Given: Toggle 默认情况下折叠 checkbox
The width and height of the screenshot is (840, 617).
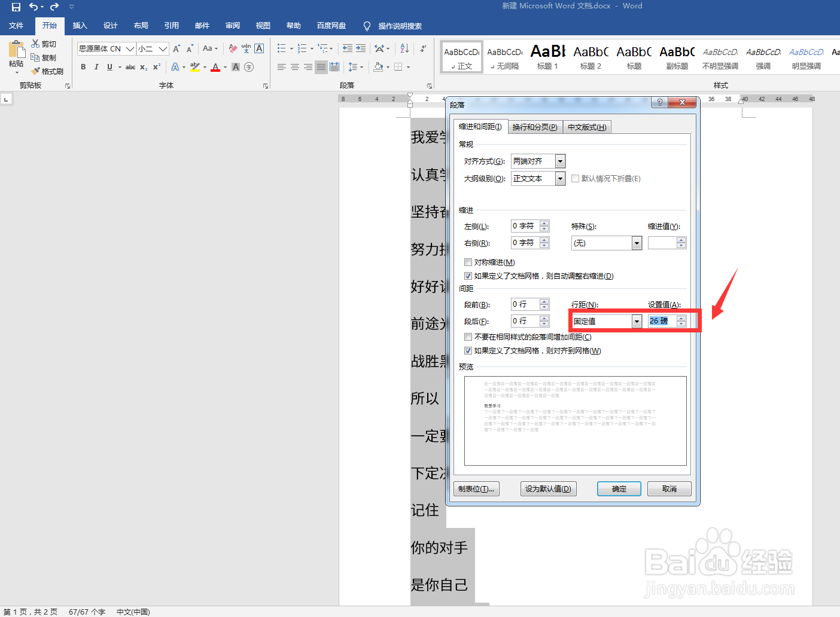Looking at the screenshot, I should (575, 178).
